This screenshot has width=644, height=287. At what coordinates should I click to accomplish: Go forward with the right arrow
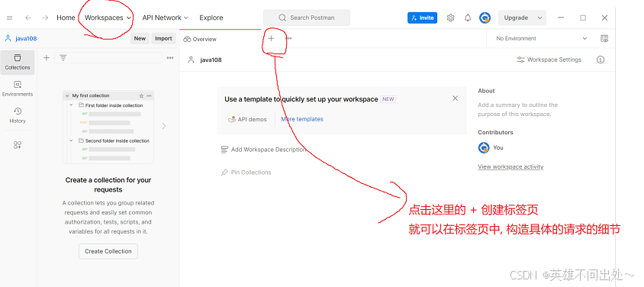click(46, 18)
